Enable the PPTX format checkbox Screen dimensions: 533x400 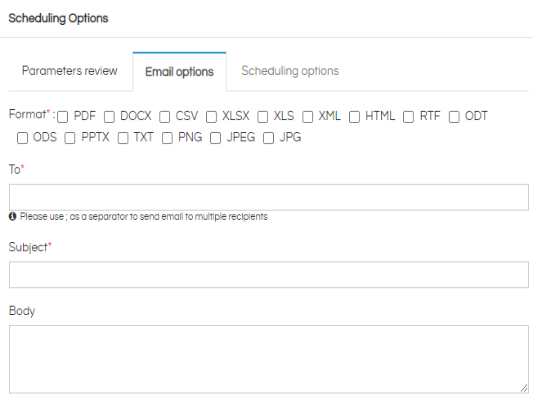[70, 138]
